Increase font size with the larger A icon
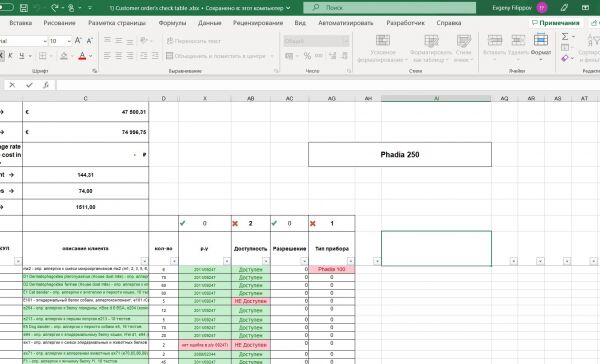Screen dimensions: 600x364 [x=78, y=41]
